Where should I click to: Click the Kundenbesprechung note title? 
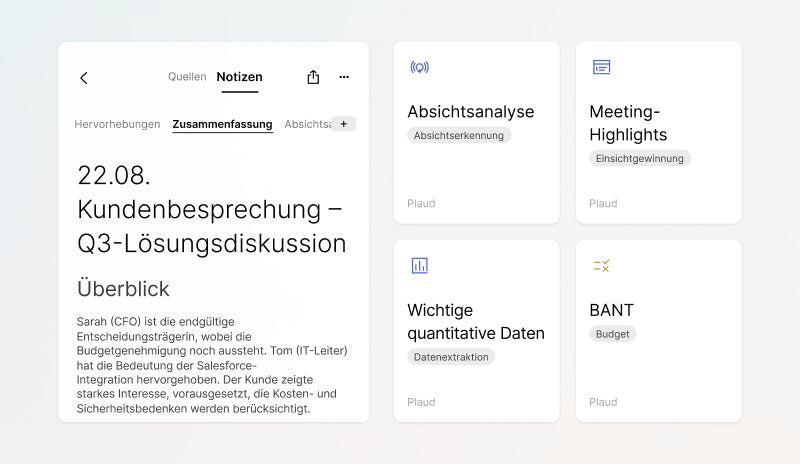211,209
